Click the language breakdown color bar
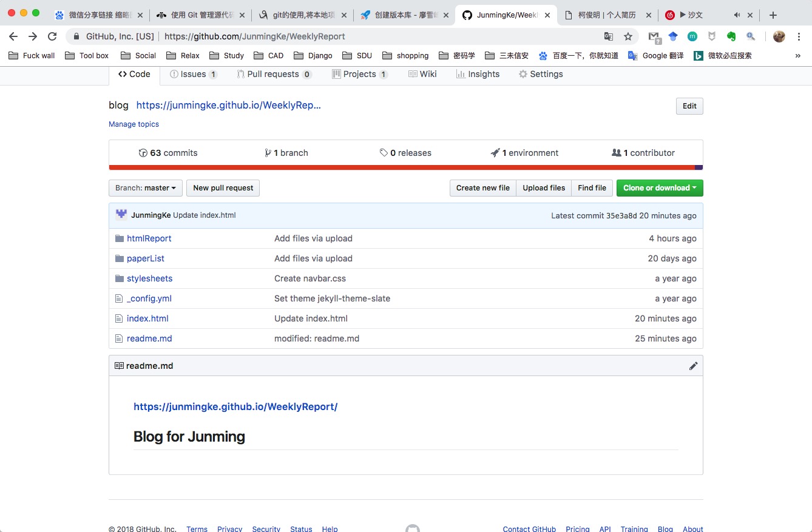Screen dimensions: 812x532 [x=406, y=167]
